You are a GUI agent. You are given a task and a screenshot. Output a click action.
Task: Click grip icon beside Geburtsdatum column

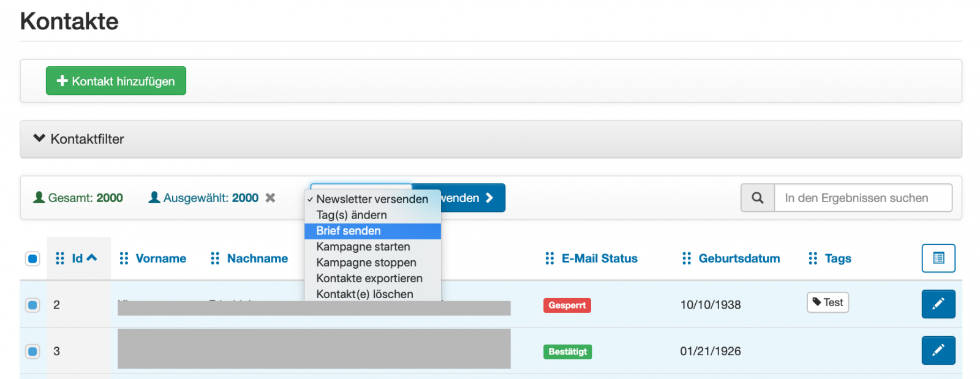(687, 258)
